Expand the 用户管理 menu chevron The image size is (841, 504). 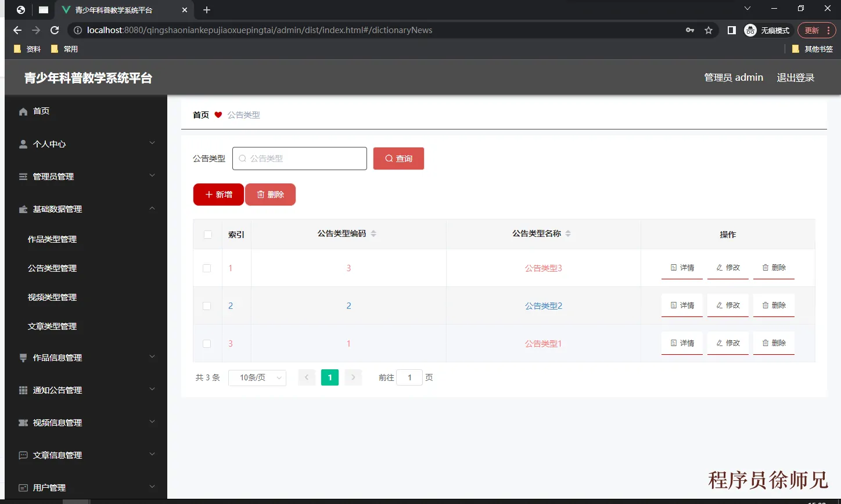152,487
